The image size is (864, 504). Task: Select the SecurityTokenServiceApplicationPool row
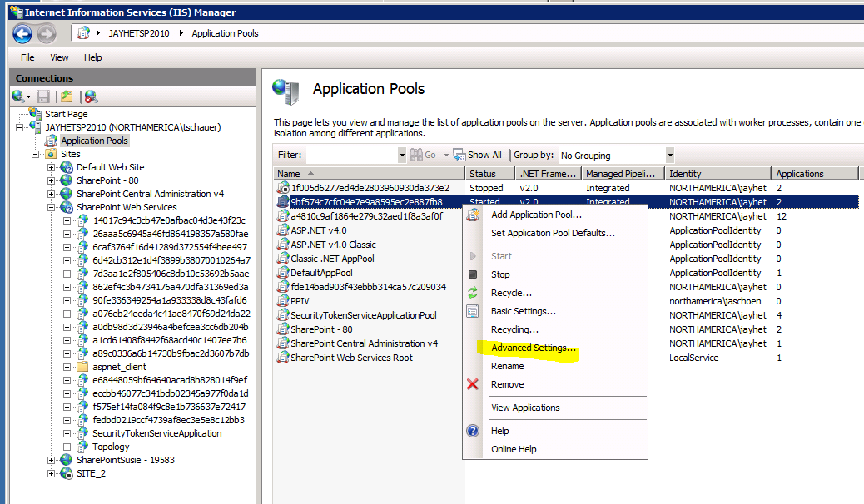pos(363,315)
